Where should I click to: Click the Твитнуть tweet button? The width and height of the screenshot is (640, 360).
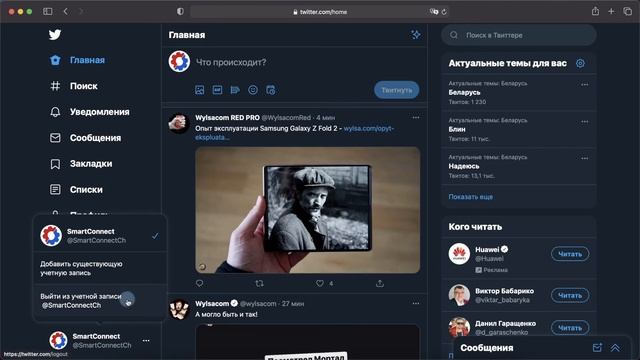pyautogui.click(x=397, y=90)
